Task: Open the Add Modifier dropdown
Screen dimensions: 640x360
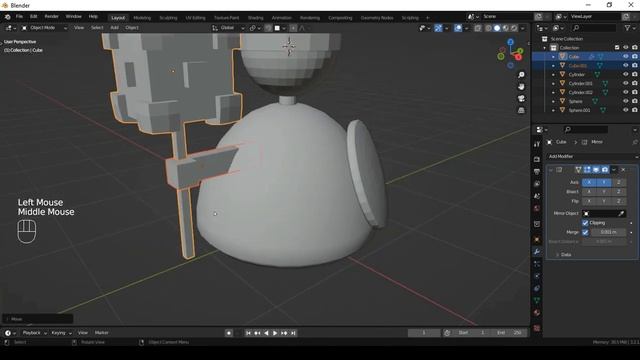Action: point(592,156)
